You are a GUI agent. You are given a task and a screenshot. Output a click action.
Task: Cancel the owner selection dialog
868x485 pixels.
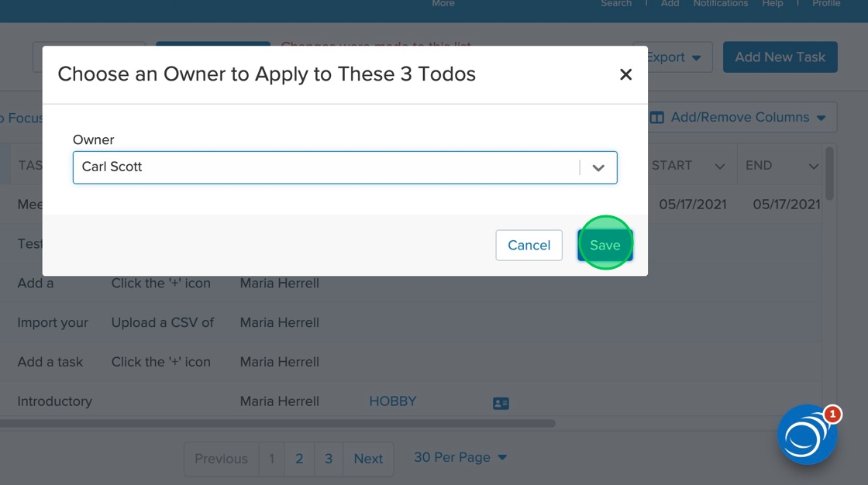point(529,245)
